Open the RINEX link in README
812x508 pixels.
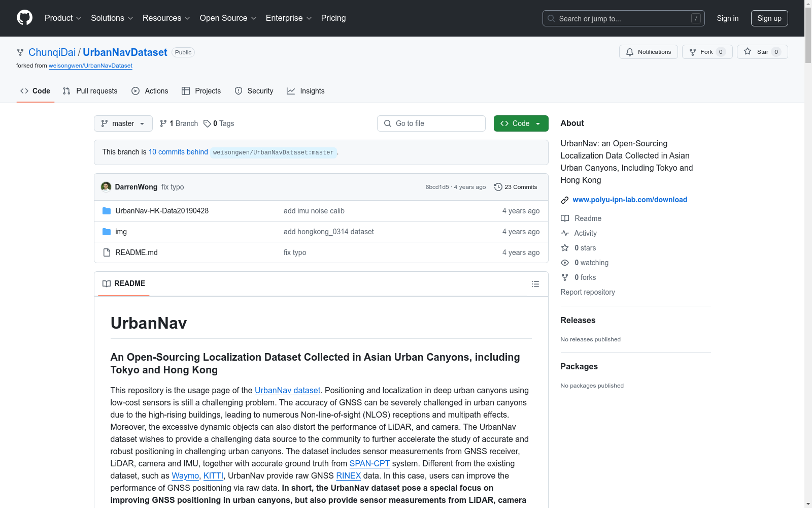[x=348, y=475]
